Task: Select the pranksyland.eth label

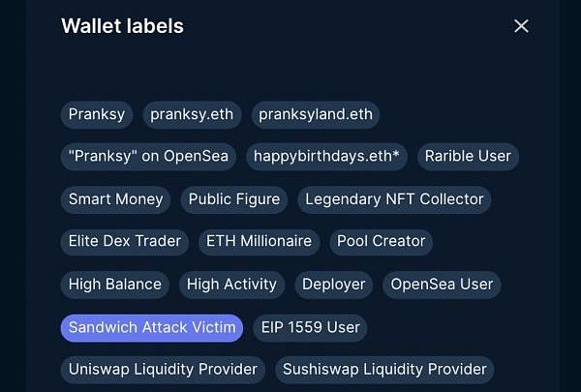Action: pyautogui.click(x=316, y=114)
